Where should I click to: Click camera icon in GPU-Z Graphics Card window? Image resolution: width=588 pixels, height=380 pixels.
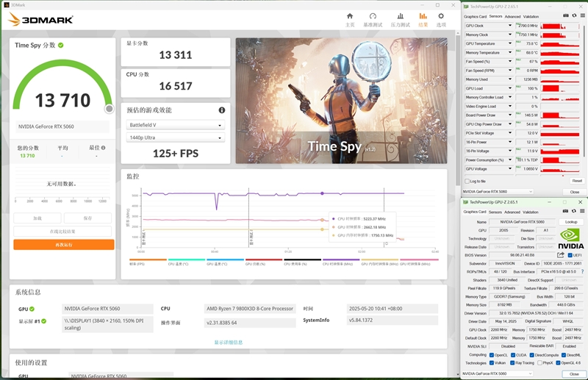(x=565, y=211)
